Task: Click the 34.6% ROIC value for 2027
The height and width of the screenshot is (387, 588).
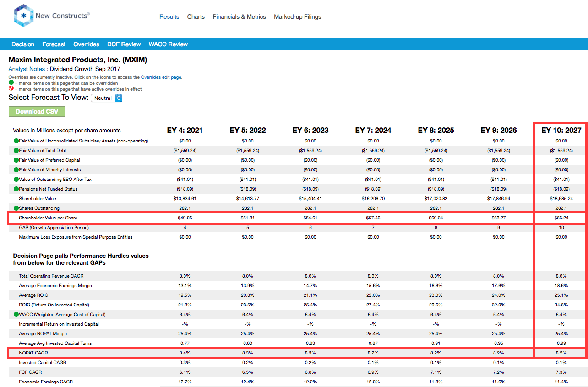Action: [561, 305]
